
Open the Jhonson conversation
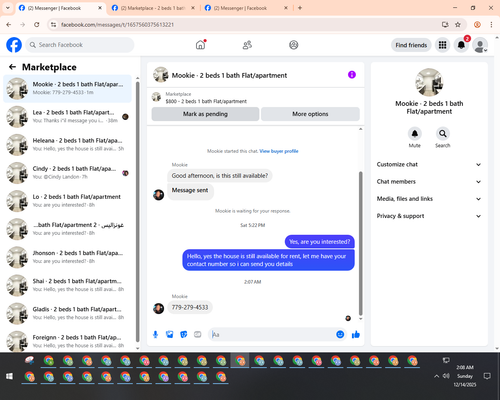(67, 257)
